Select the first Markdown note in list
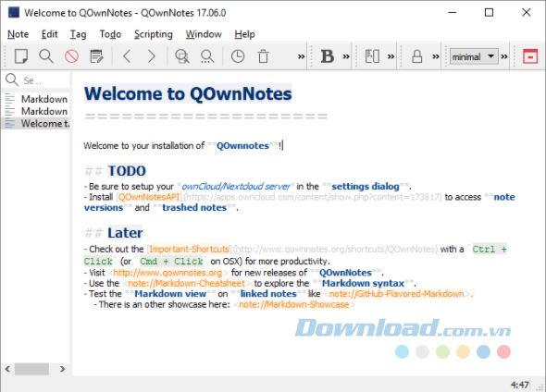 tap(36, 99)
